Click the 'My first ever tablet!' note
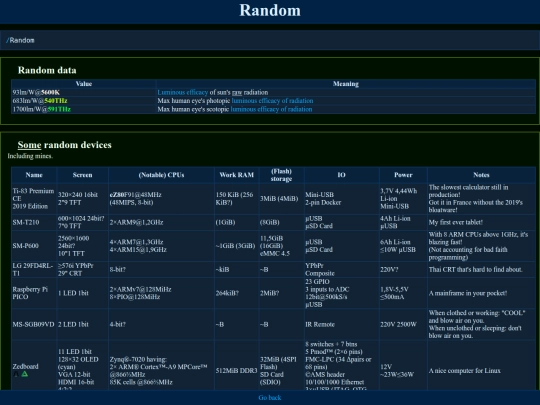540x405 pixels. 481,222
